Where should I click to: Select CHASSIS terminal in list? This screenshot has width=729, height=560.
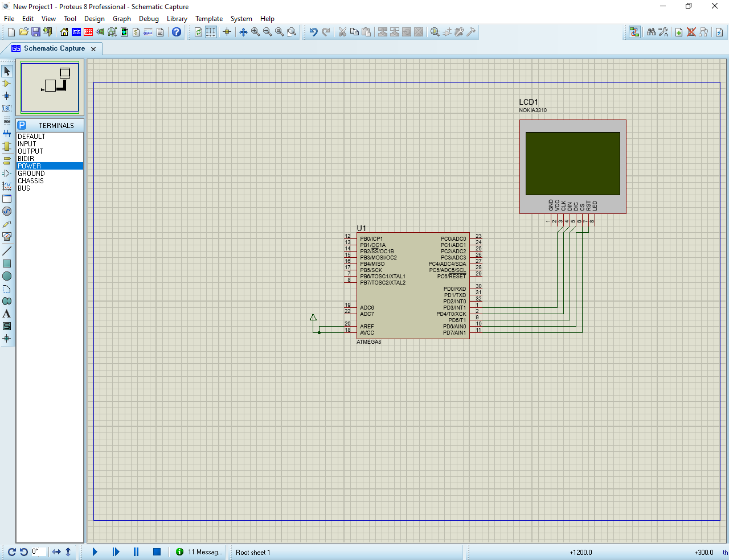pos(50,181)
